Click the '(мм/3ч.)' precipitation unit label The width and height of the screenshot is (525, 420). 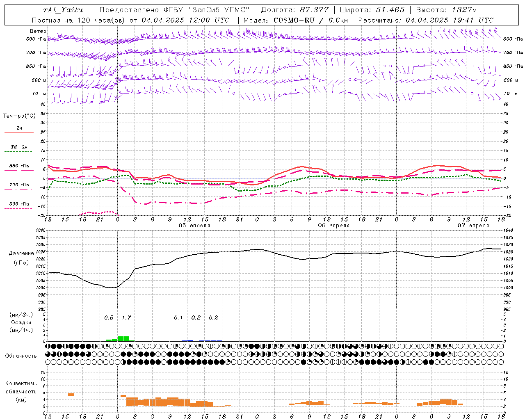pyautogui.click(x=21, y=315)
